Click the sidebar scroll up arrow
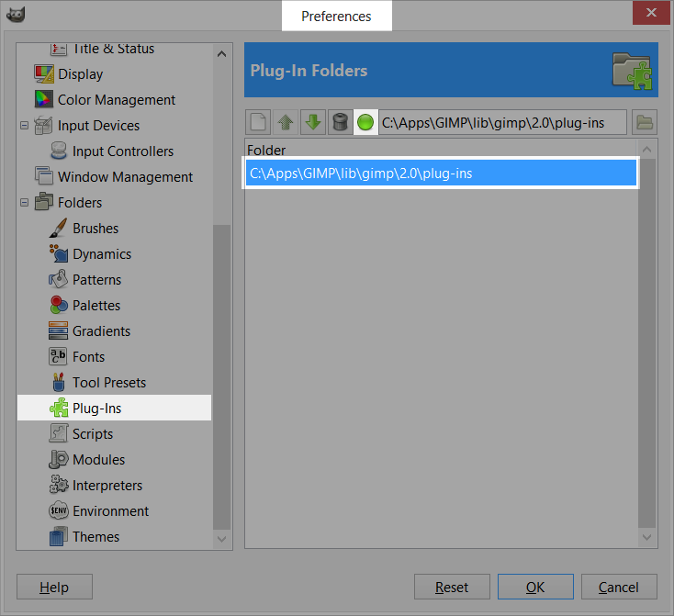Viewport: 674px width, 616px height. coord(222,54)
